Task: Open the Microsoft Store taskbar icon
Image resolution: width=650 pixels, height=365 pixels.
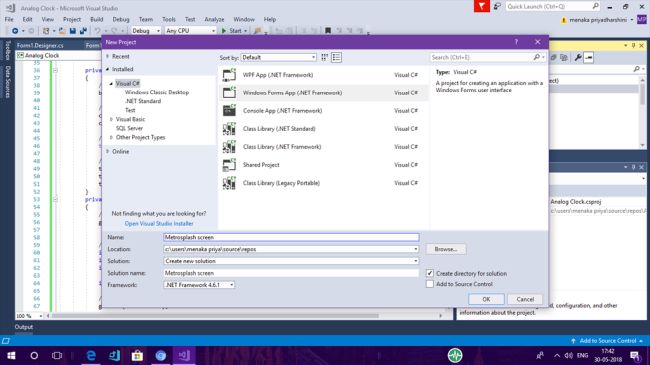Action: [x=137, y=355]
